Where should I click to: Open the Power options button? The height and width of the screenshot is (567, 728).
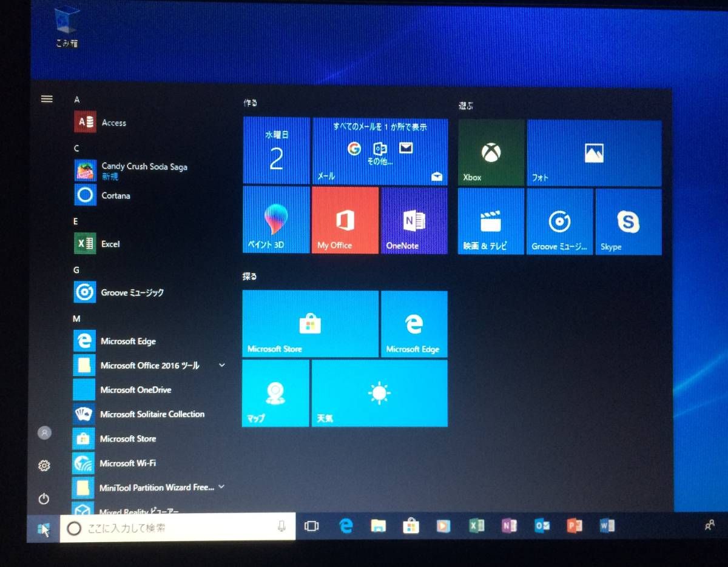(44, 499)
